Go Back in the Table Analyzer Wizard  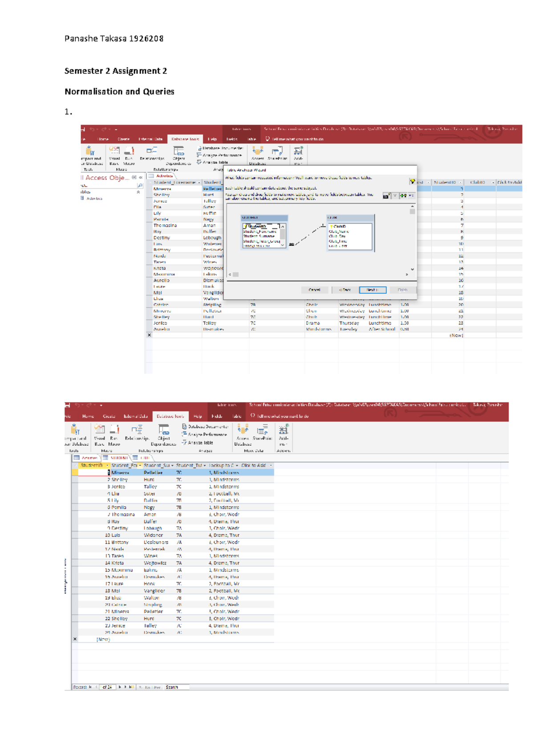(345, 290)
